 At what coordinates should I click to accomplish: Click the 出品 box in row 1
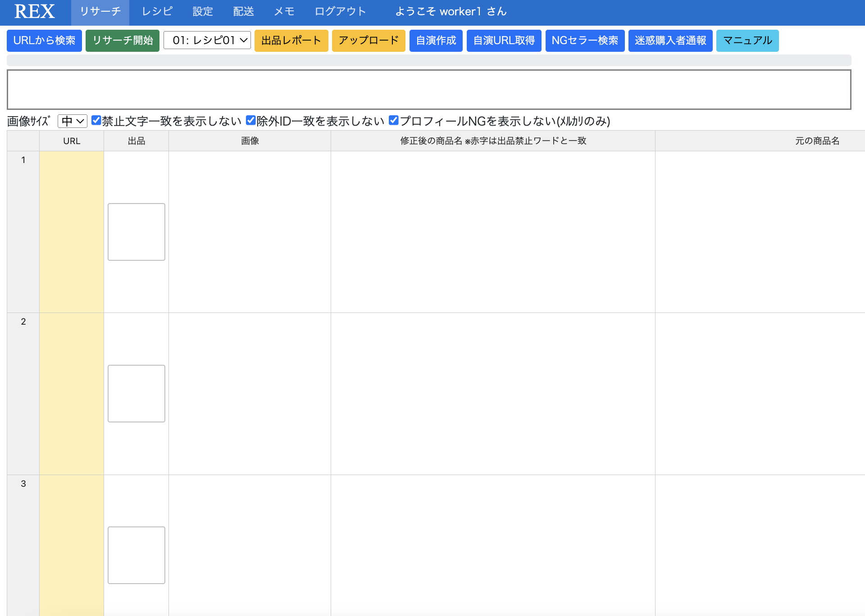(x=137, y=232)
